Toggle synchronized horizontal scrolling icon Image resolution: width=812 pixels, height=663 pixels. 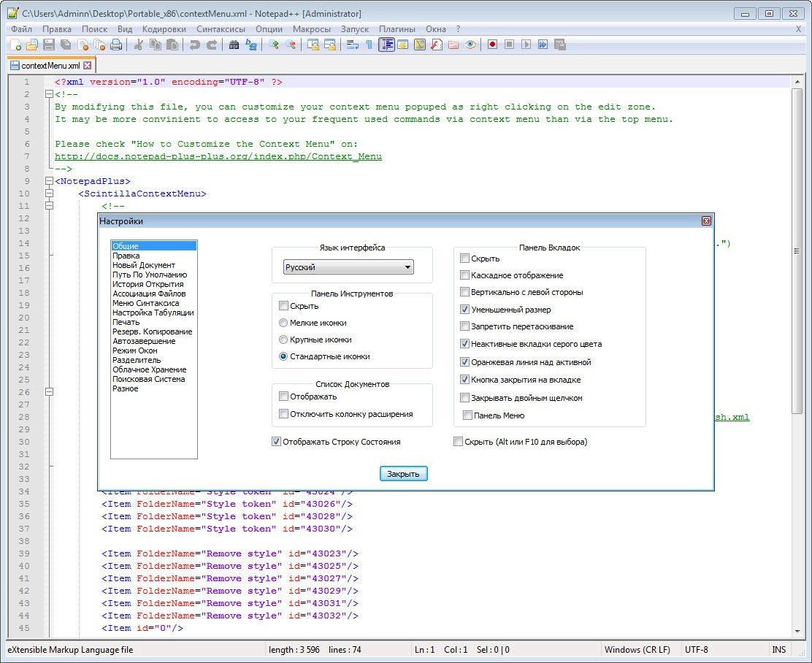[330, 45]
